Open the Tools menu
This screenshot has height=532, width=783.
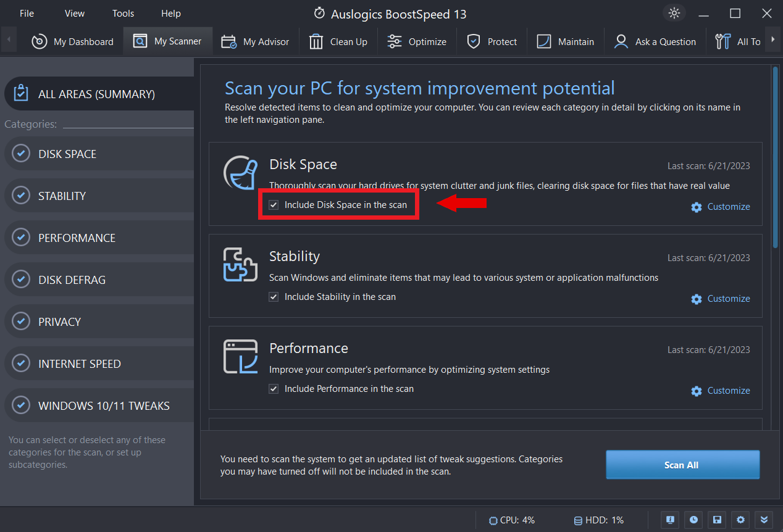click(x=123, y=13)
